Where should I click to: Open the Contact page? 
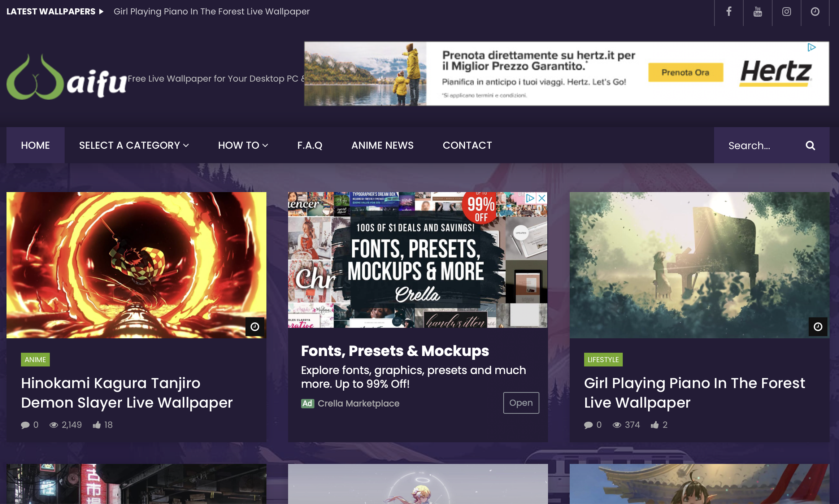click(x=467, y=145)
